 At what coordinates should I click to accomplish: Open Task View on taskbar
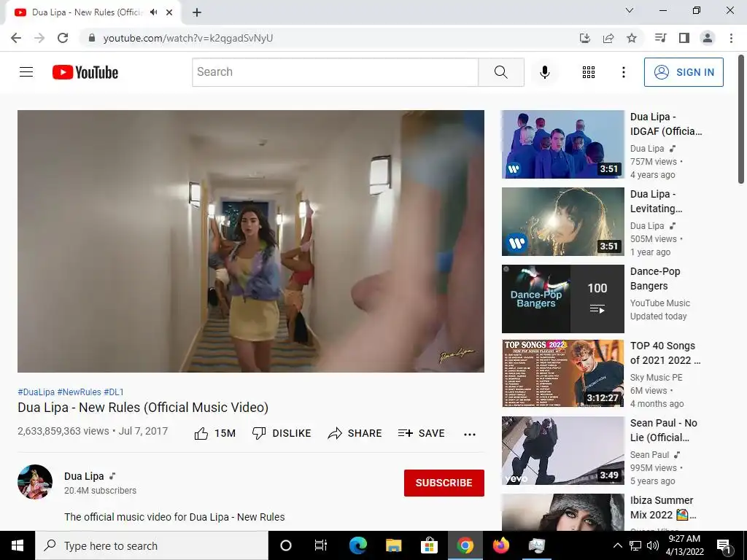coord(321,545)
